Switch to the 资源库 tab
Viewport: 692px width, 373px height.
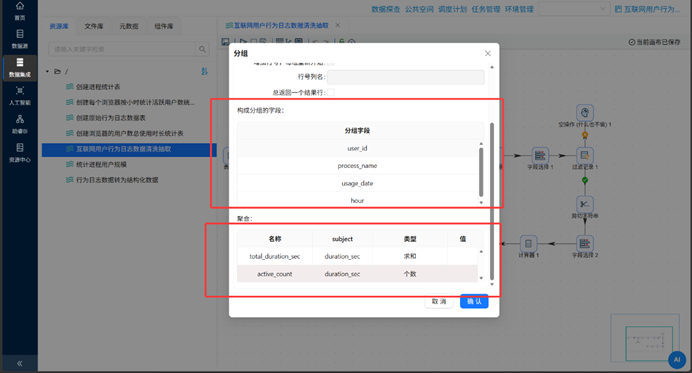click(59, 26)
